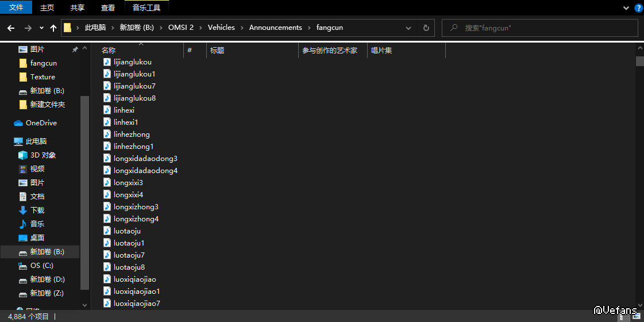
Task: Select OS (C:) drive in sidebar
Action: (x=41, y=266)
